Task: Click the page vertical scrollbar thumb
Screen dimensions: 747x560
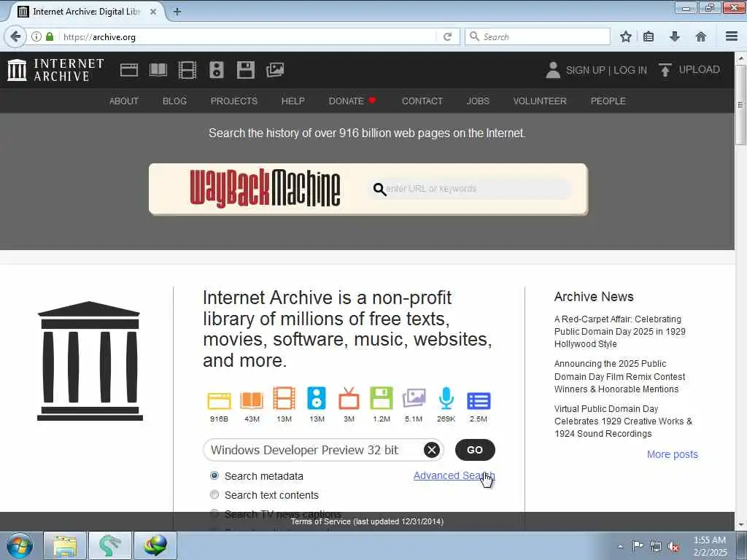Action: pos(740,105)
